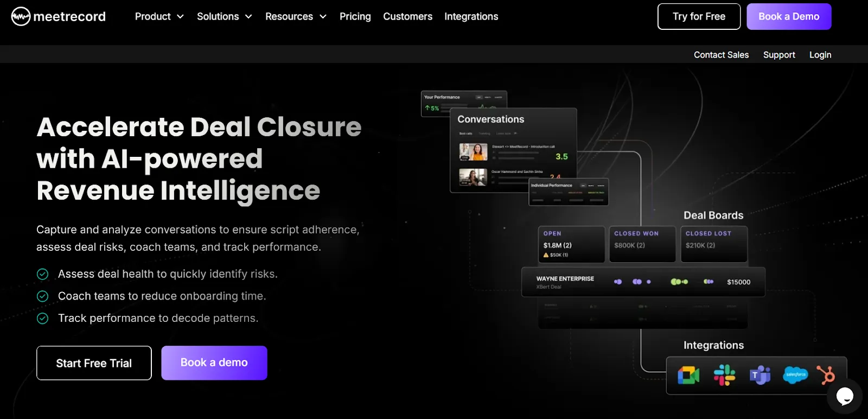Click the Integrations heading above app icons
Screen dimensions: 868x419
pyautogui.click(x=713, y=345)
